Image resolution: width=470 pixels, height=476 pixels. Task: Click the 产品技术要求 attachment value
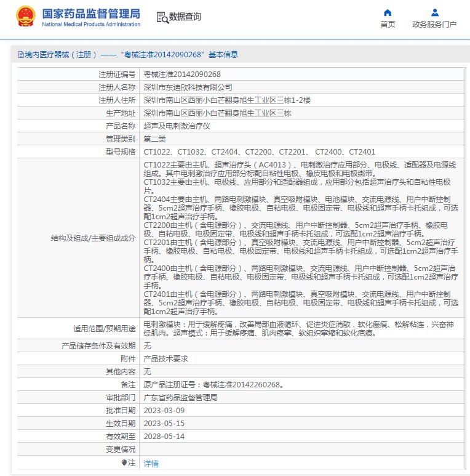tap(165, 359)
